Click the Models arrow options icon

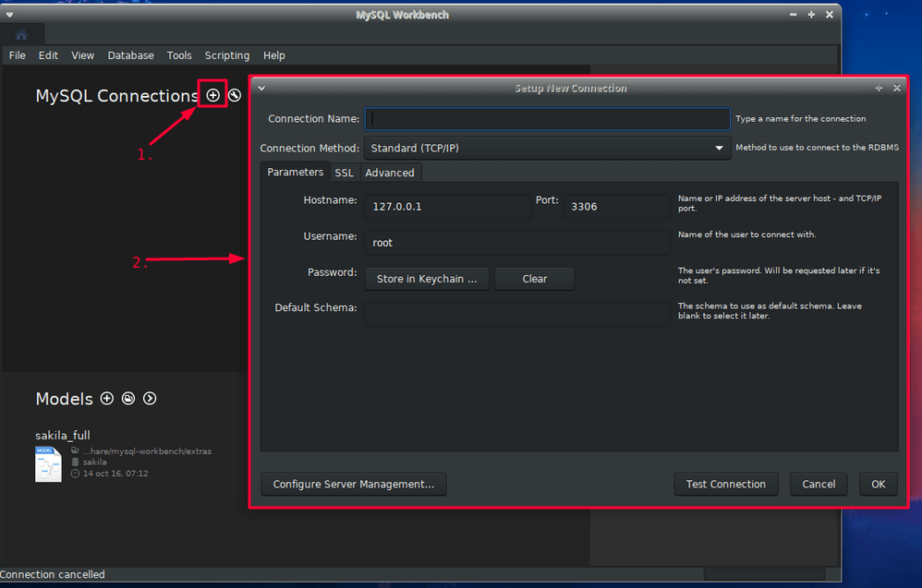[150, 398]
